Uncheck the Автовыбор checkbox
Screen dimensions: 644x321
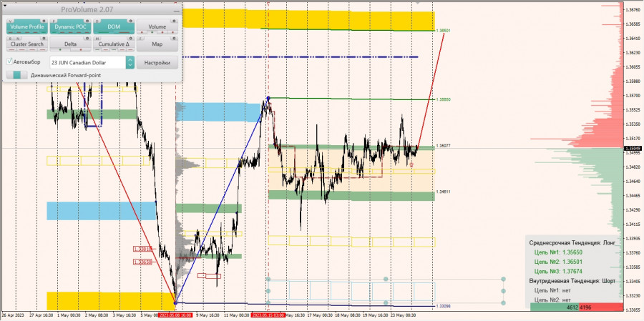pyautogui.click(x=9, y=62)
